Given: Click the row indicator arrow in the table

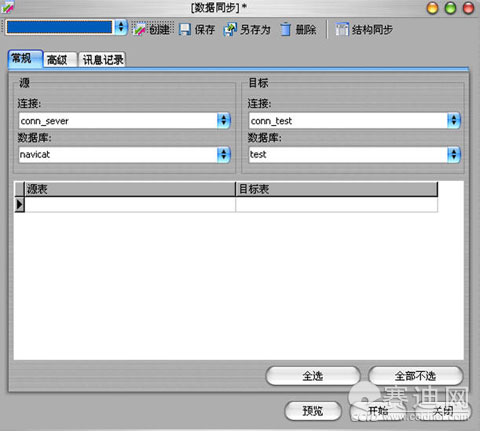Looking at the screenshot, I should pyautogui.click(x=19, y=204).
